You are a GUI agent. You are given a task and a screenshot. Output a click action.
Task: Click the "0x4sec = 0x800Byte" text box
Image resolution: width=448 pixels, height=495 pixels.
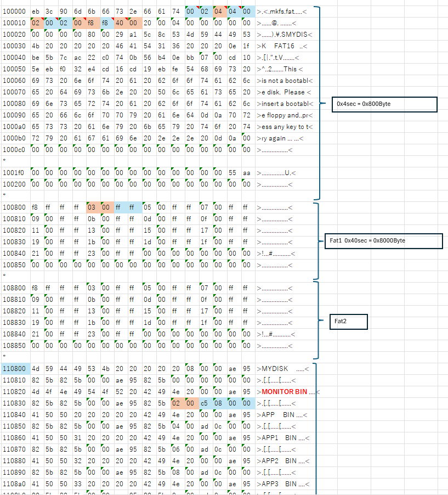click(384, 104)
